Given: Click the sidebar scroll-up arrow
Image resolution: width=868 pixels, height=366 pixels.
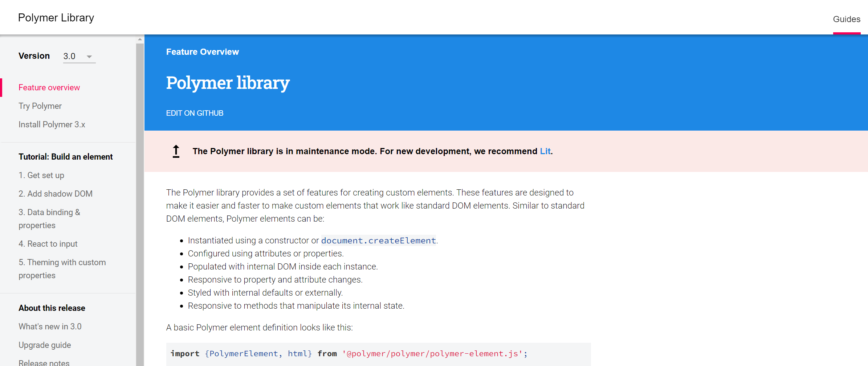Looking at the screenshot, I should pyautogui.click(x=140, y=39).
